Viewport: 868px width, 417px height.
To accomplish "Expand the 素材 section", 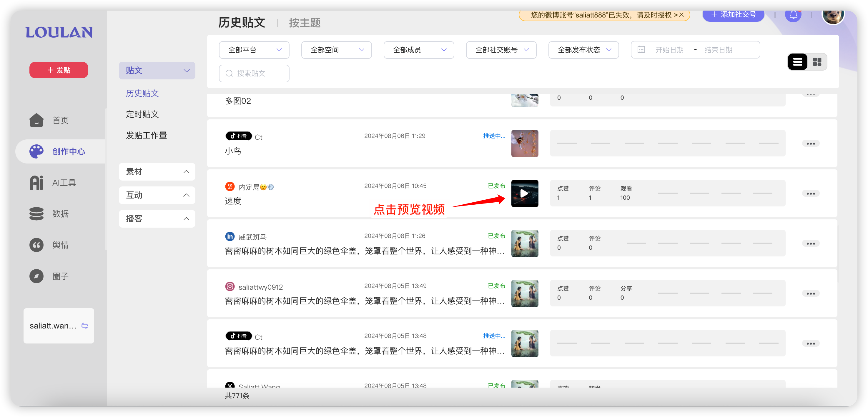I will 157,172.
